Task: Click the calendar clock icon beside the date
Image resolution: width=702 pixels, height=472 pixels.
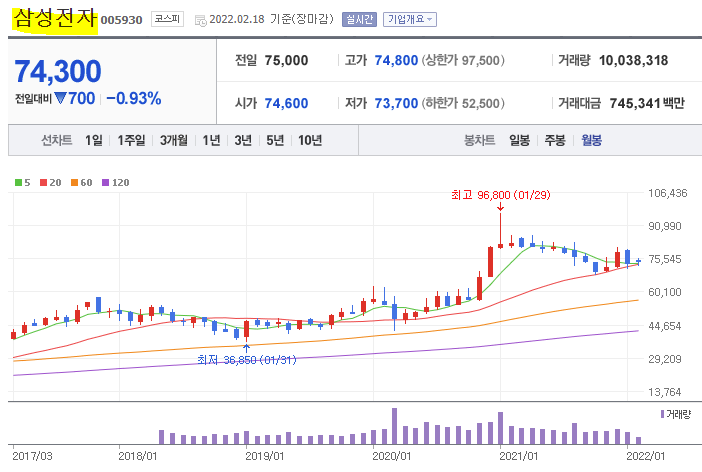Action: tap(201, 20)
